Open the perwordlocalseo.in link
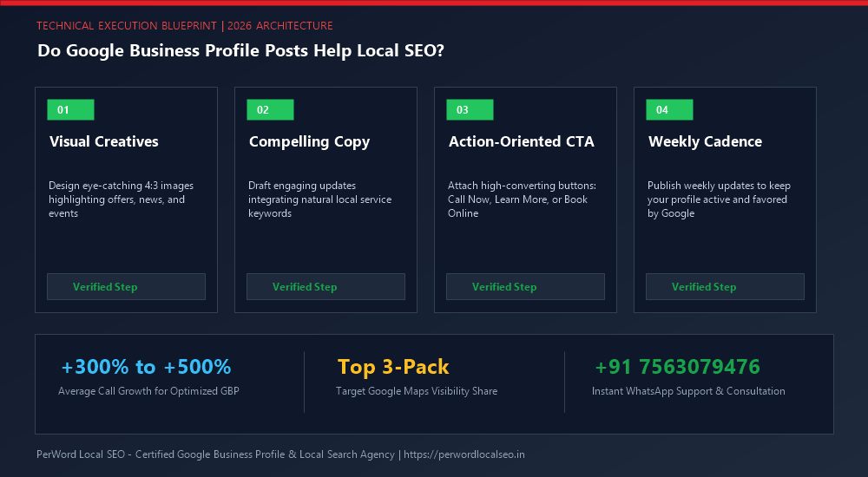The image size is (868, 477). (x=464, y=454)
